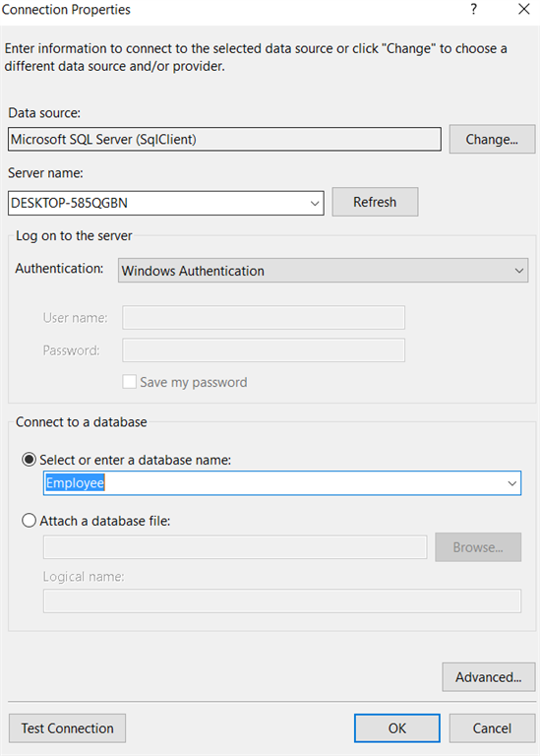The width and height of the screenshot is (540, 756).
Task: Toggle the Save my password checkbox
Action: point(129,382)
